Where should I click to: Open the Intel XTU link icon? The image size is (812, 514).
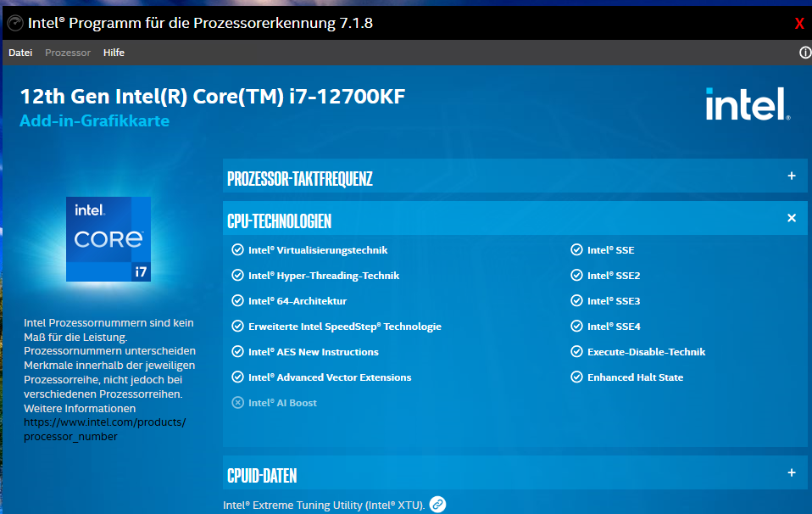(x=437, y=504)
